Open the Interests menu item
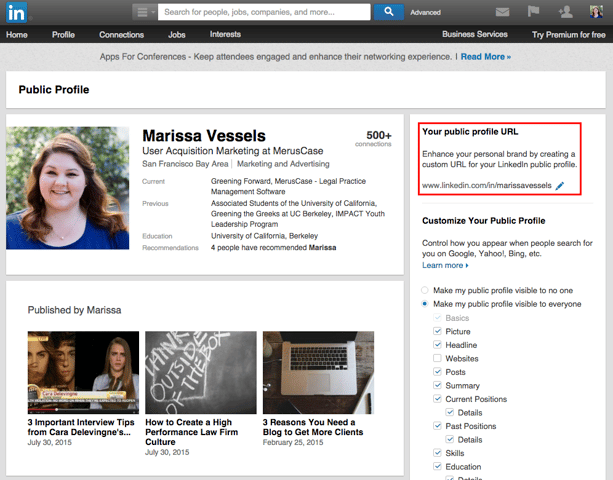This screenshot has height=480, width=613. pyautogui.click(x=225, y=34)
